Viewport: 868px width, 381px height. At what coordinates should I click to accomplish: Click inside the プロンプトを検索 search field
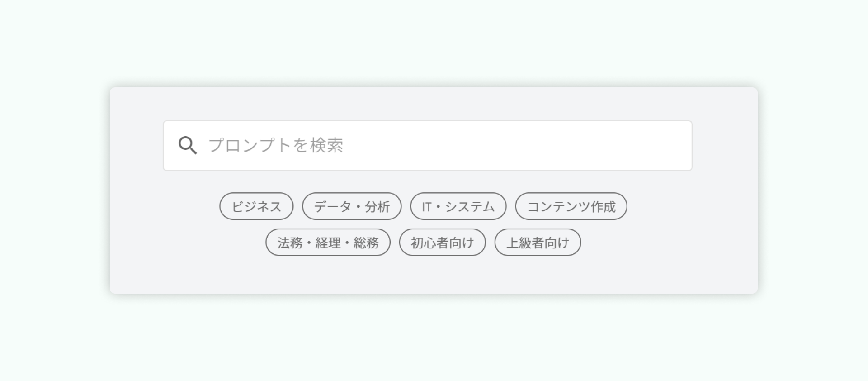pyautogui.click(x=407, y=145)
